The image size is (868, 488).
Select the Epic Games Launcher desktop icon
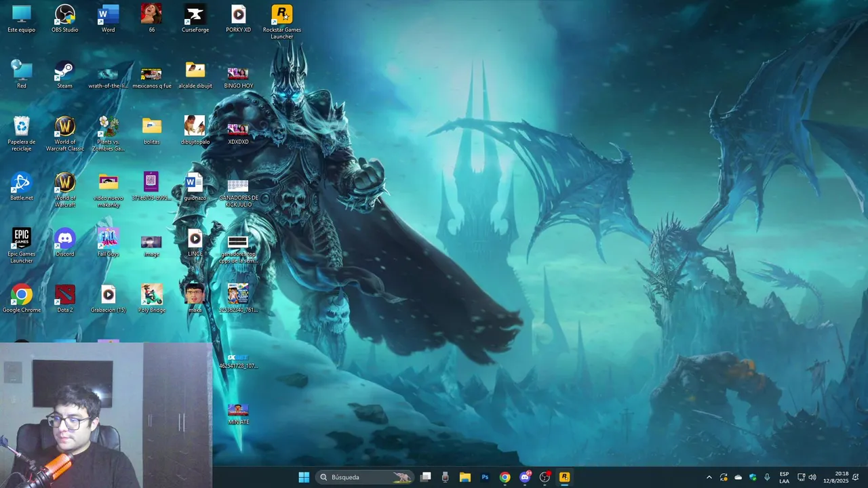click(x=22, y=245)
